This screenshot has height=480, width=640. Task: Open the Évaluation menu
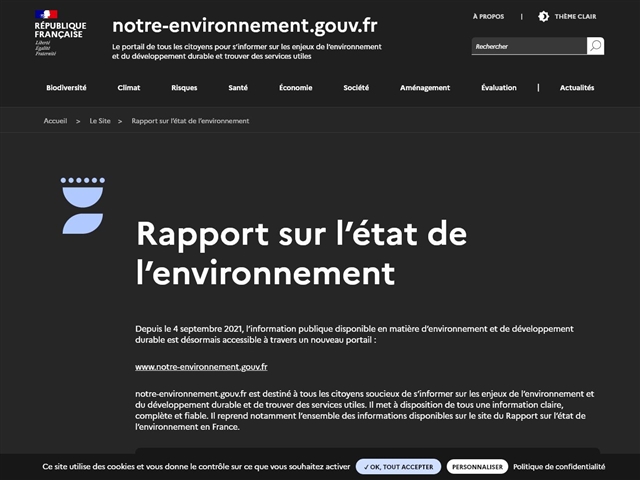coord(499,88)
